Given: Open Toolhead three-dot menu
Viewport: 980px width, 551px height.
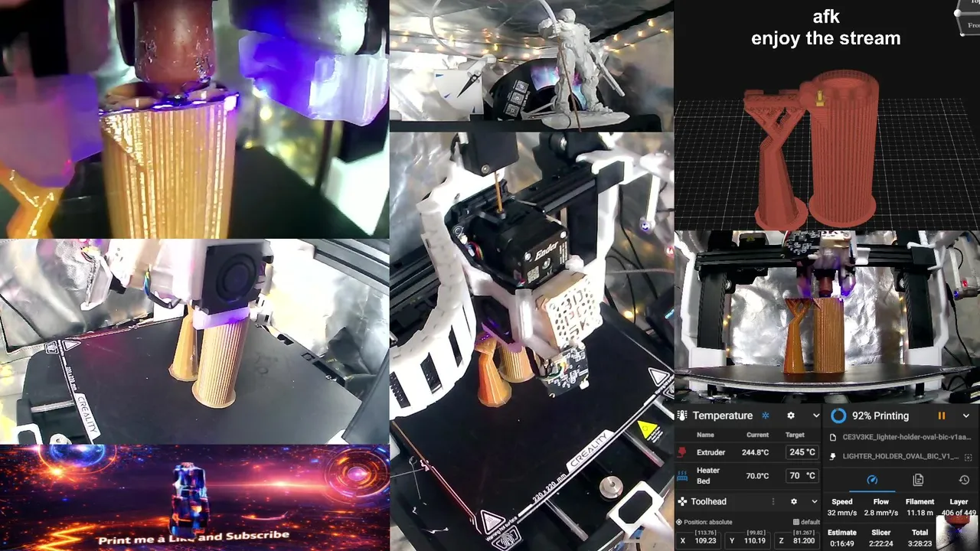Looking at the screenshot, I should pos(773,501).
